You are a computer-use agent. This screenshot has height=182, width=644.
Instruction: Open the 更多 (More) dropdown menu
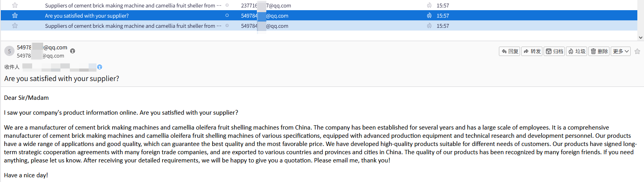(x=620, y=51)
